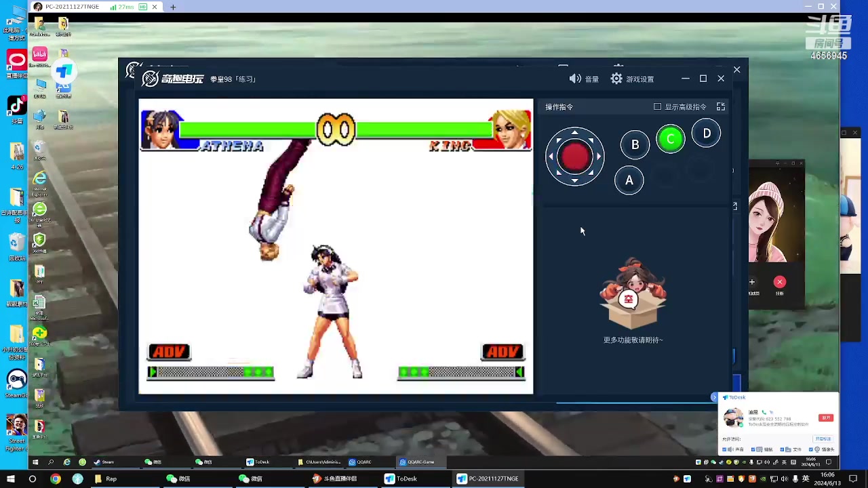Click the red button in ToDesk notification
The width and height of the screenshot is (868, 488).
pyautogui.click(x=826, y=418)
